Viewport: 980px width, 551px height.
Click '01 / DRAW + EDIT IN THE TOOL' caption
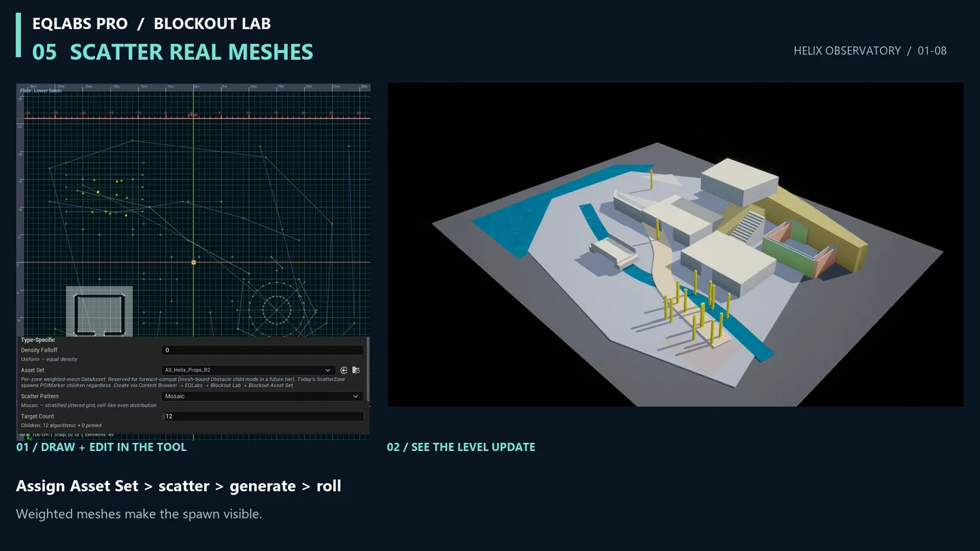point(101,447)
